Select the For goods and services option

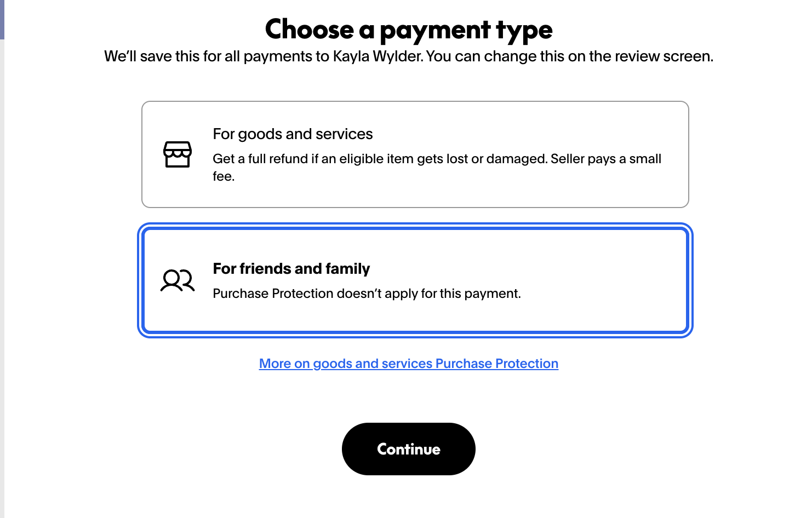(415, 154)
